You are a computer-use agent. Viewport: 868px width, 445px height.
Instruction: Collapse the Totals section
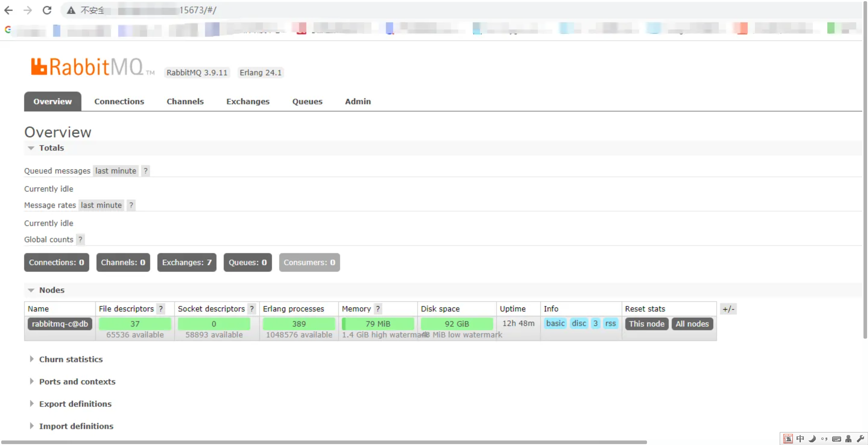pyautogui.click(x=51, y=148)
